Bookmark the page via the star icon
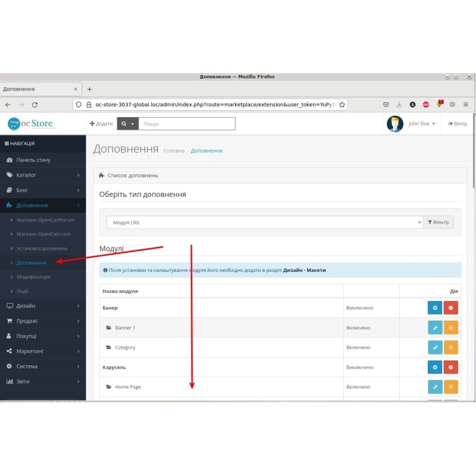This screenshot has height=476, width=476. coord(342,104)
